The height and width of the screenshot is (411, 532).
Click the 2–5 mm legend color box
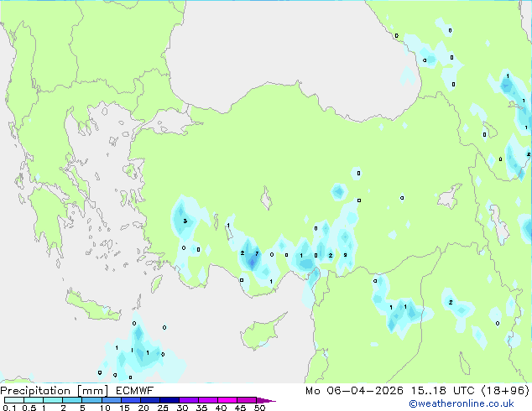click(x=73, y=400)
